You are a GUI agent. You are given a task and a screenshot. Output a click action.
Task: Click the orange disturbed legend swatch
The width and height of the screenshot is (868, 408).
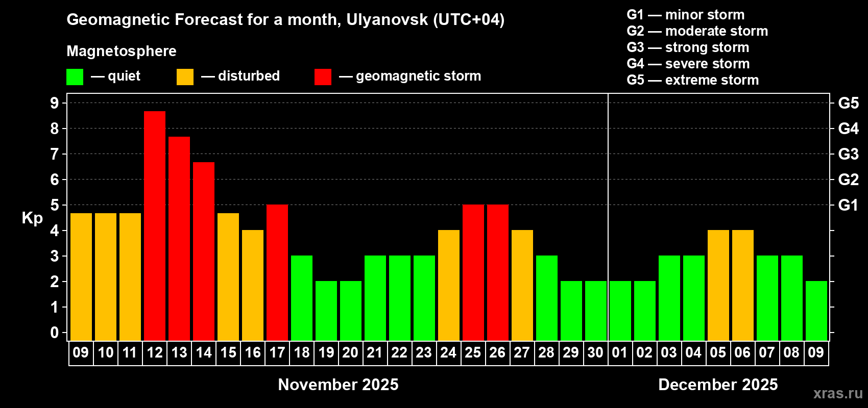click(x=185, y=77)
